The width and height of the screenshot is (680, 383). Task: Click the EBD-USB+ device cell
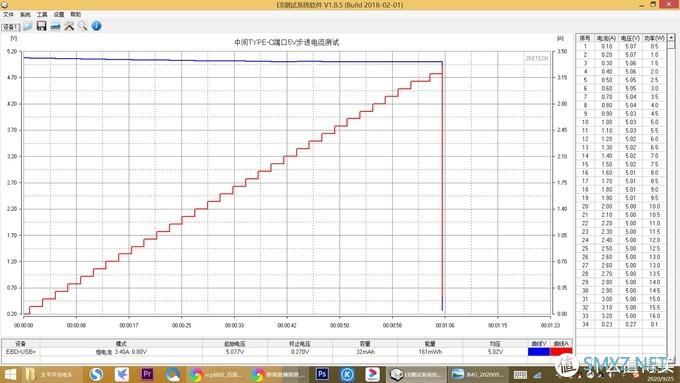[21, 351]
